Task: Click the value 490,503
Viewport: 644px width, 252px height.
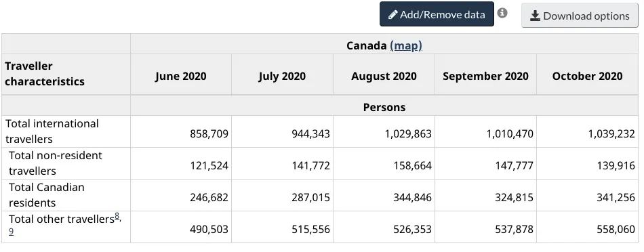Action: coord(209,229)
